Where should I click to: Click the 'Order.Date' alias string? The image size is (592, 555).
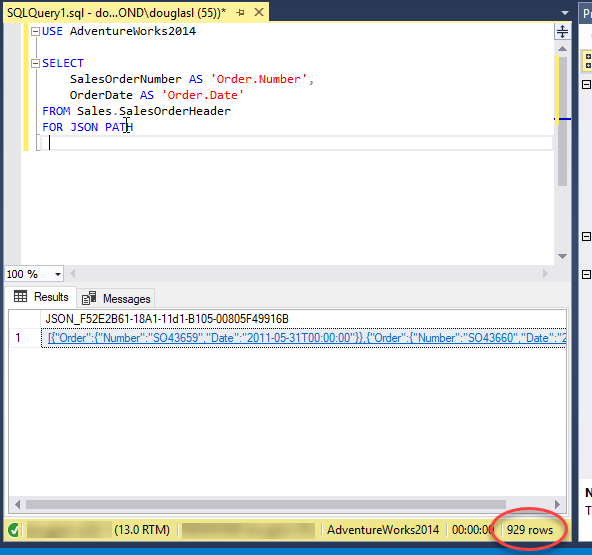[x=203, y=95]
